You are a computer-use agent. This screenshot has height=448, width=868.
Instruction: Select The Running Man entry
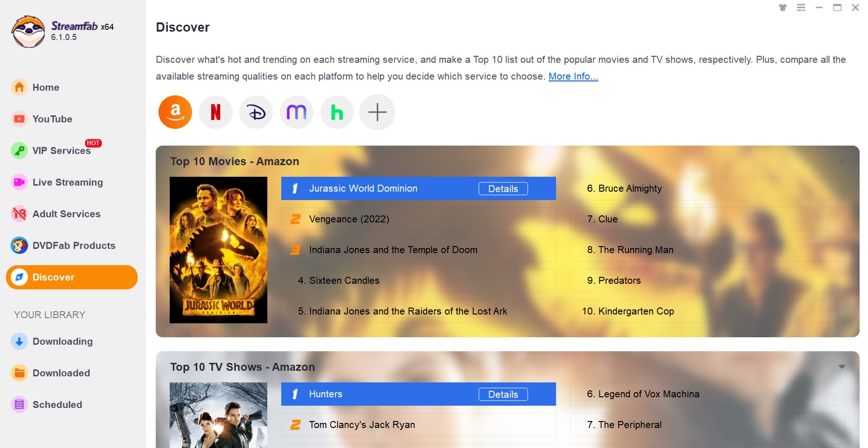[x=708, y=250]
